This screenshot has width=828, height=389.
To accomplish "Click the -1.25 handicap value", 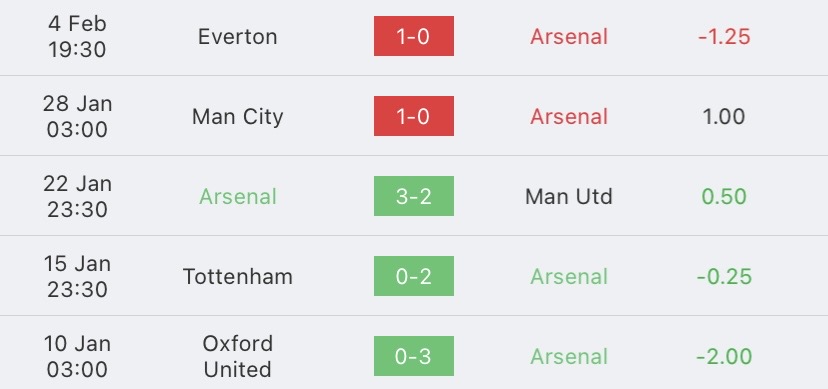I will coord(724,36).
